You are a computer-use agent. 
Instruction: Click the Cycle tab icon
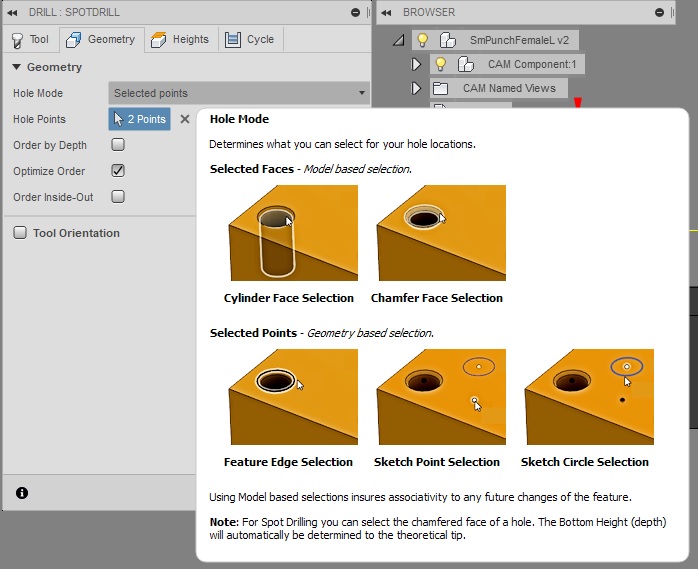point(233,40)
